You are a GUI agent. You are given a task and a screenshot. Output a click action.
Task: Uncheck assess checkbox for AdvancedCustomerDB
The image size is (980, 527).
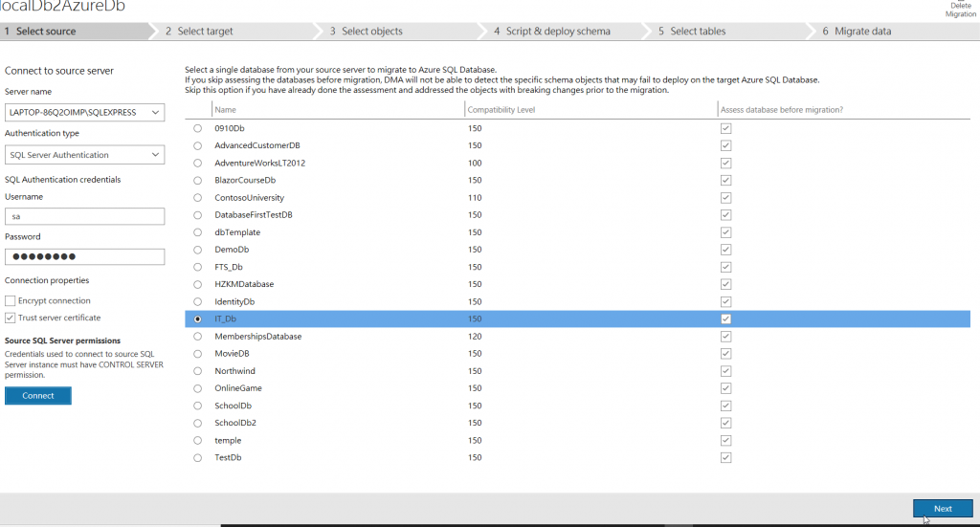coord(725,145)
